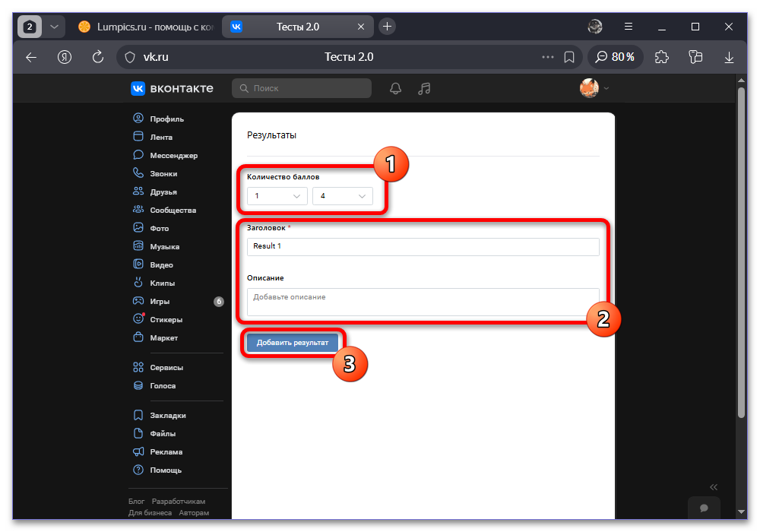The width and height of the screenshot is (760, 532).
Task: Open the maximum score dropdown showing 4
Action: (343, 196)
